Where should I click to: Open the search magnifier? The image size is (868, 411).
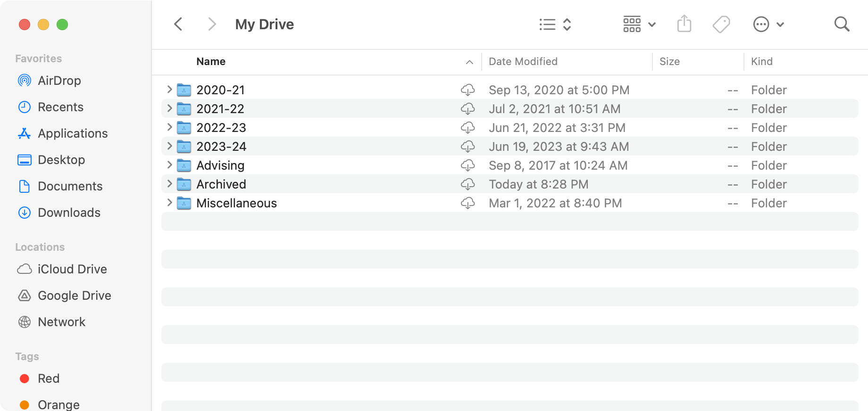click(842, 24)
